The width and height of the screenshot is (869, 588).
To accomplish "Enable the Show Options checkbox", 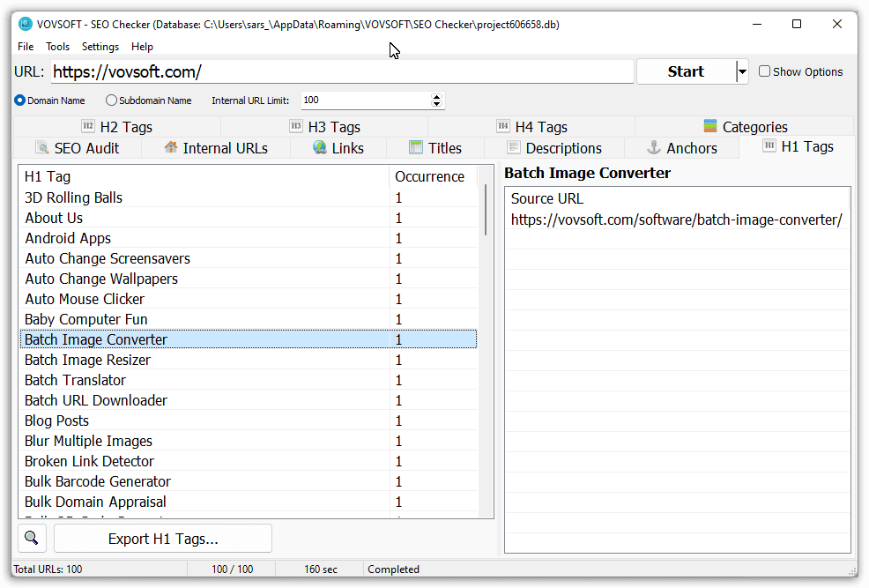I will pyautogui.click(x=764, y=71).
